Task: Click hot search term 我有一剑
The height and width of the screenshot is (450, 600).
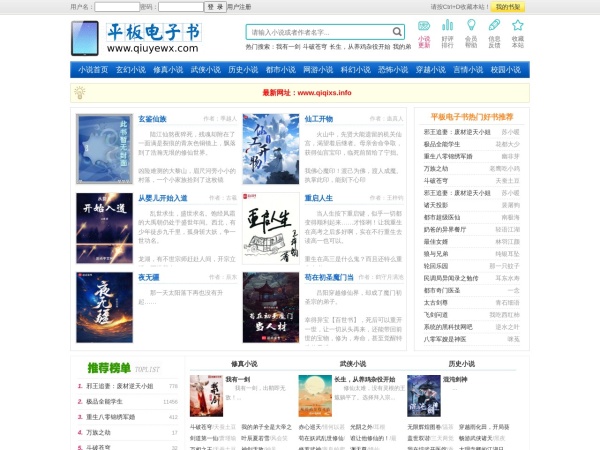Action: click(x=288, y=47)
